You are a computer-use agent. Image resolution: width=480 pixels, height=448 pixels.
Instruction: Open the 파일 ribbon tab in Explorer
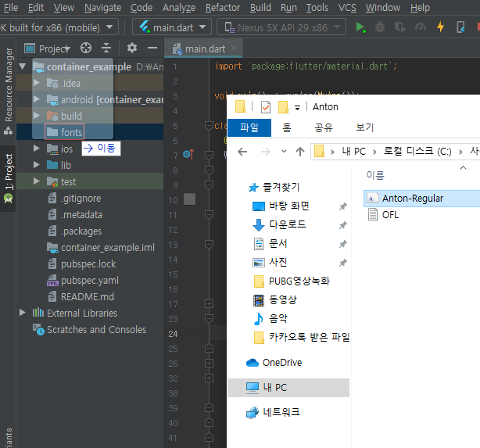[x=249, y=127]
